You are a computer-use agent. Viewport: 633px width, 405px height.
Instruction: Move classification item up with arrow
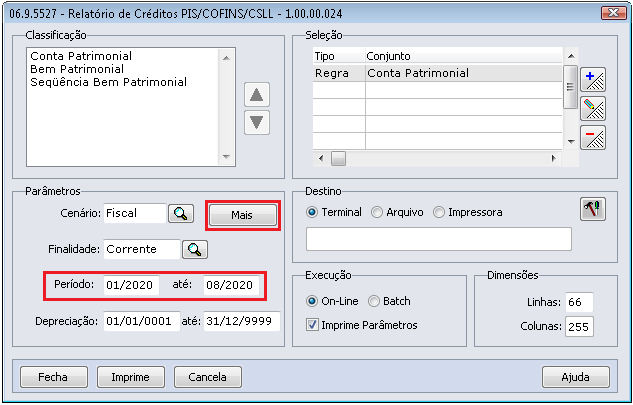click(x=257, y=95)
